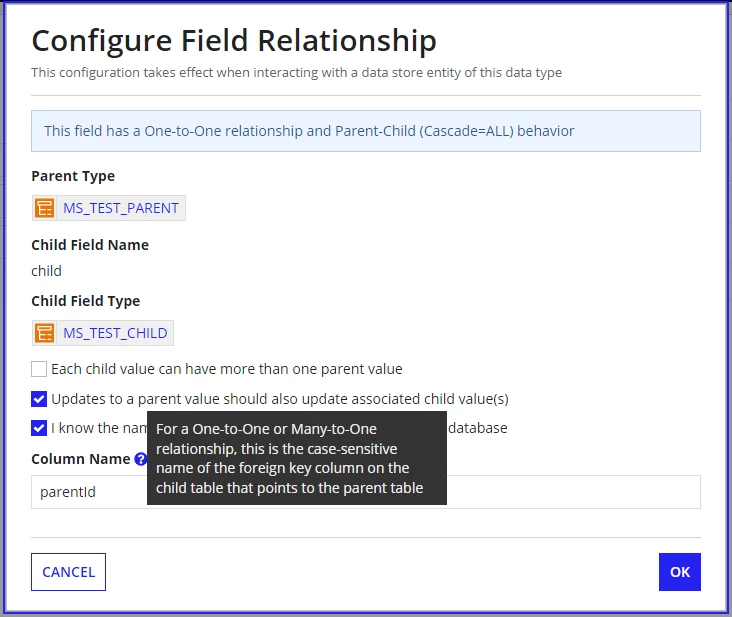Uncheck 'Updates to a parent value' checkbox
Image resolution: width=732 pixels, height=617 pixels.
click(x=39, y=399)
